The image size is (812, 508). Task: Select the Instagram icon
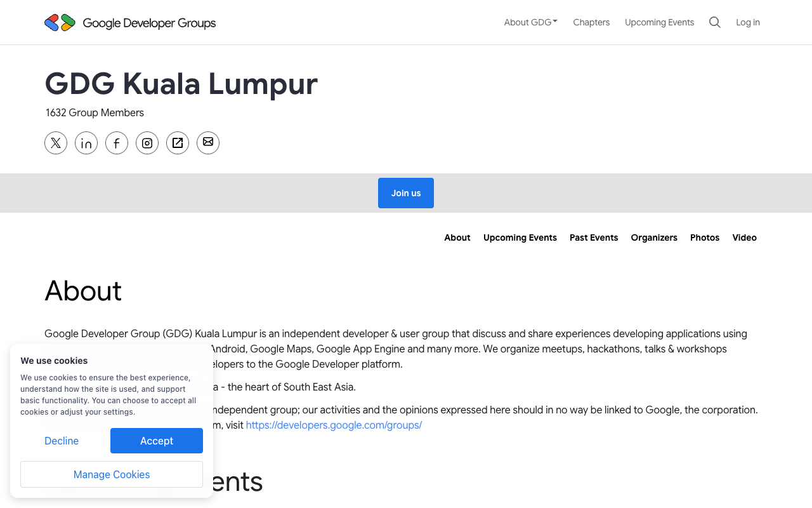pyautogui.click(x=147, y=143)
